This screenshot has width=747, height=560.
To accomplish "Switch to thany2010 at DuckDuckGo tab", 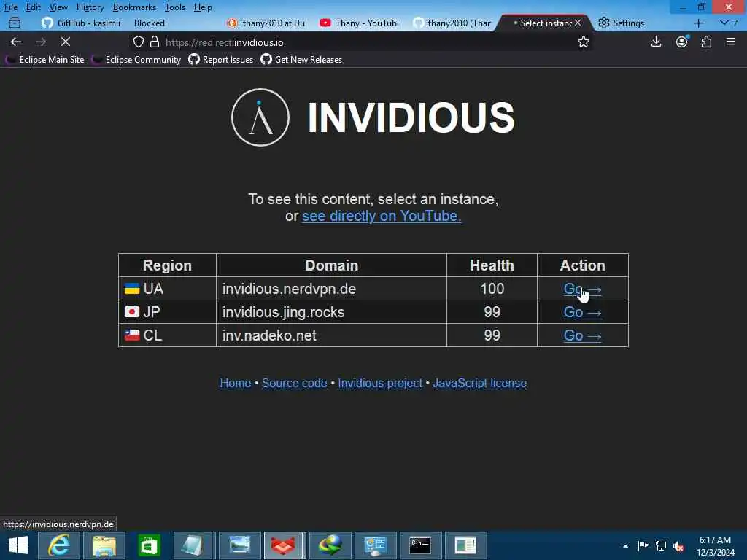I will 266,23.
